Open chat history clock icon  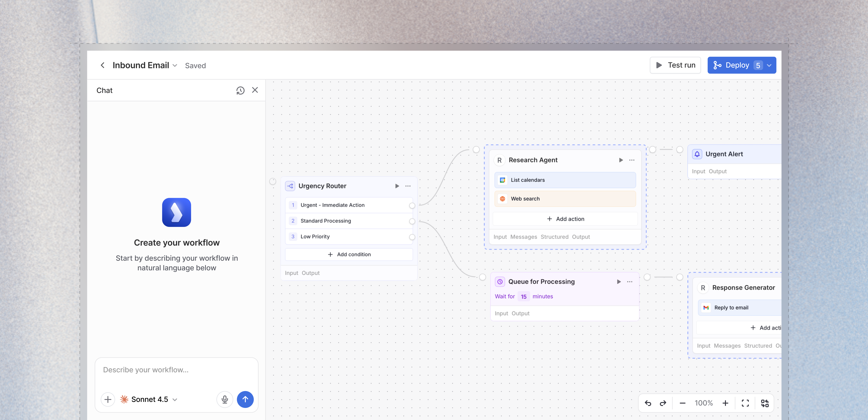point(240,90)
